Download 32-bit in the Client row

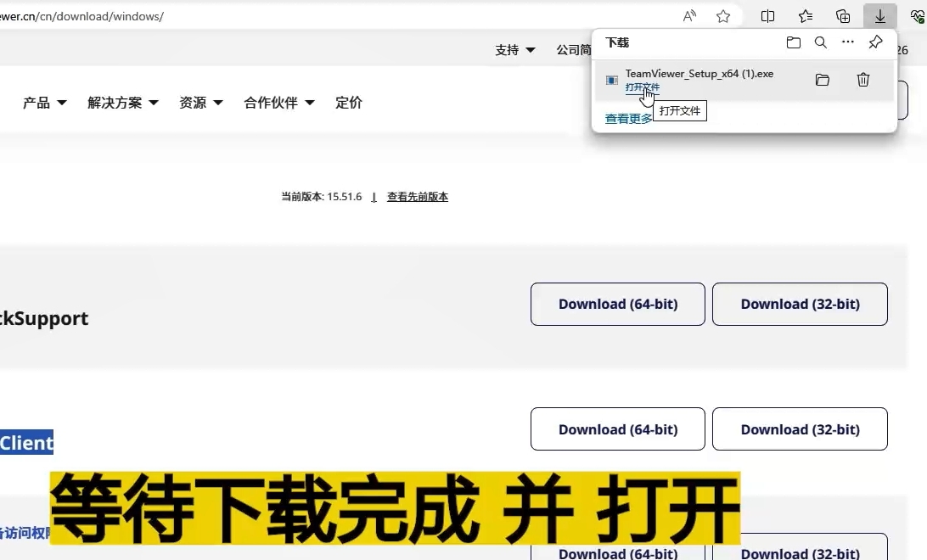click(800, 429)
